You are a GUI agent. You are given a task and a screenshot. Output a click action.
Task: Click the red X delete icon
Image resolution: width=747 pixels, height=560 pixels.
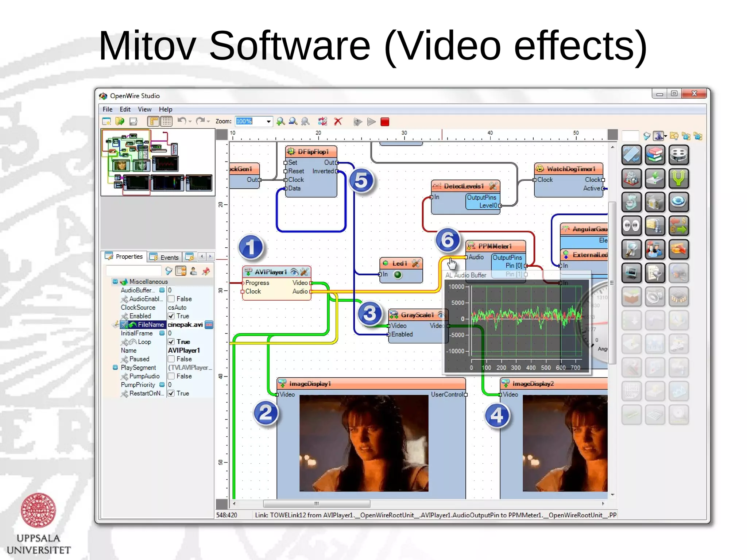[338, 121]
